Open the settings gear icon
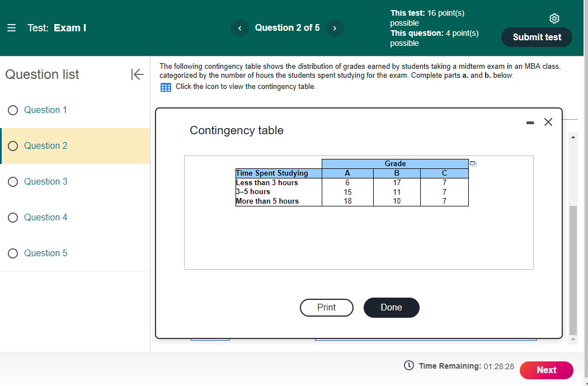This screenshot has height=386, width=588. point(554,18)
